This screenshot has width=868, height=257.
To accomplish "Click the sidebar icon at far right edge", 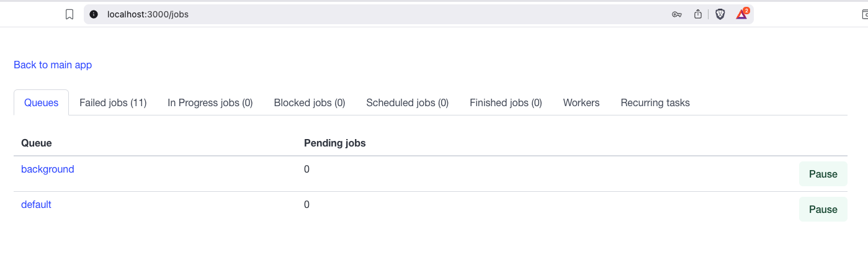I will (x=864, y=14).
